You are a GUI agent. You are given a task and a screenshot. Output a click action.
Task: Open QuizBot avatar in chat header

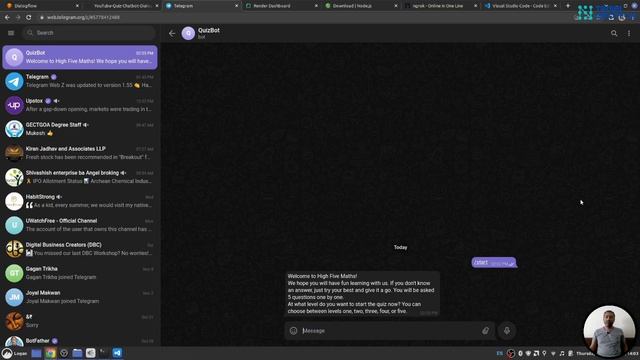188,33
